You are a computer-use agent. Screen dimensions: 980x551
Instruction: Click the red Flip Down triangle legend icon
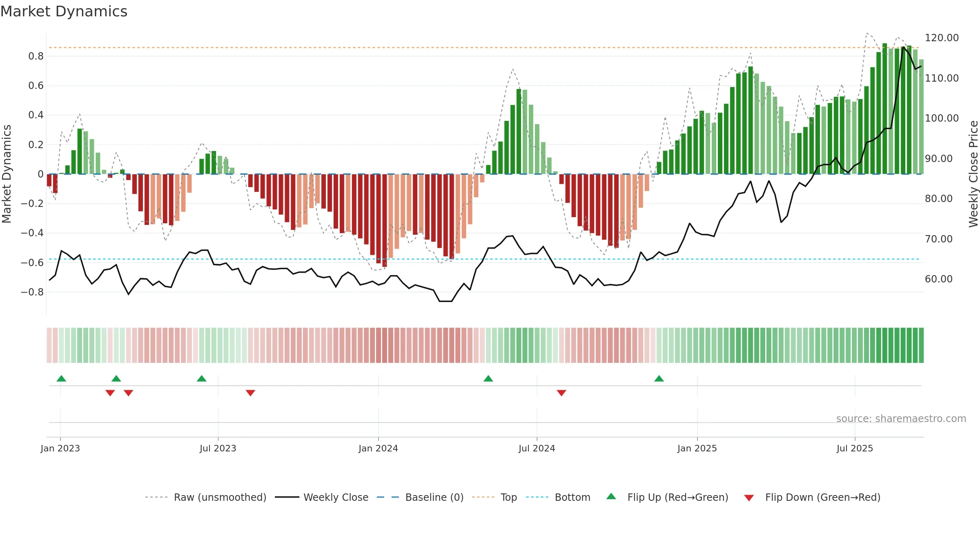pyautogui.click(x=749, y=498)
